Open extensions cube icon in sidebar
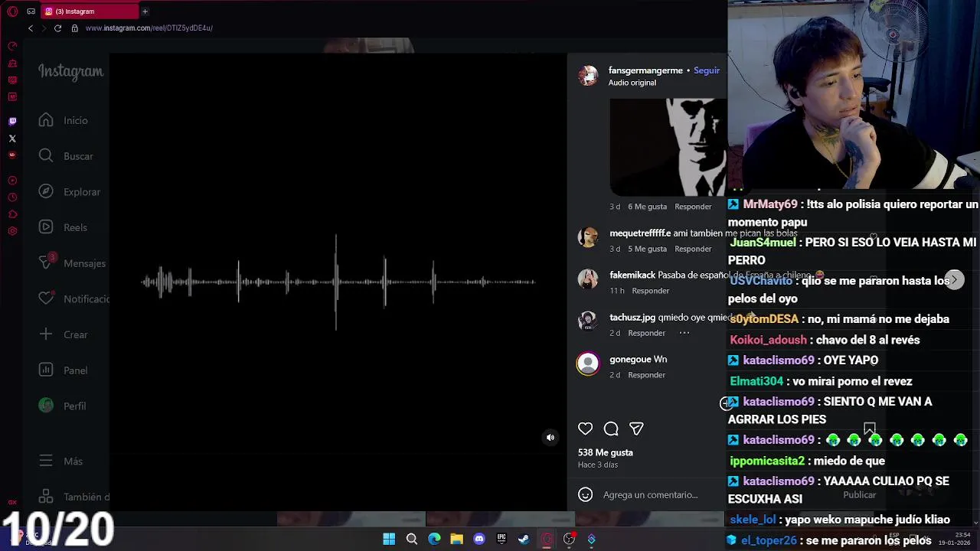The width and height of the screenshot is (980, 551). (x=12, y=214)
